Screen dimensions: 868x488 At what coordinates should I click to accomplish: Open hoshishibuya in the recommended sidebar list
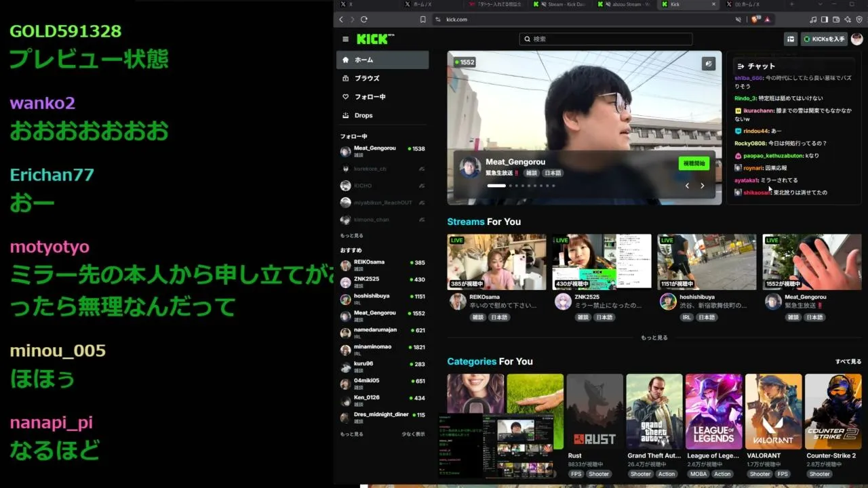[382, 299]
